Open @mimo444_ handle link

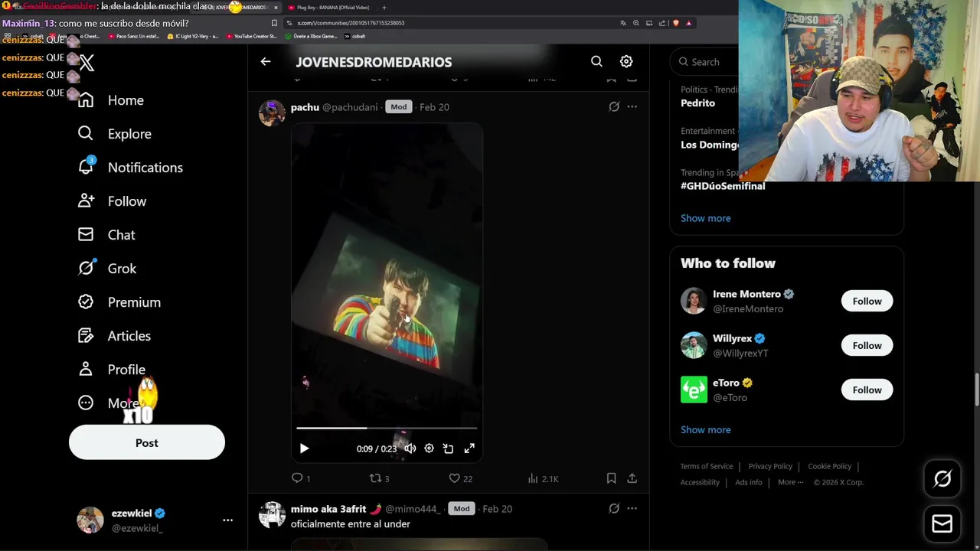click(x=412, y=509)
